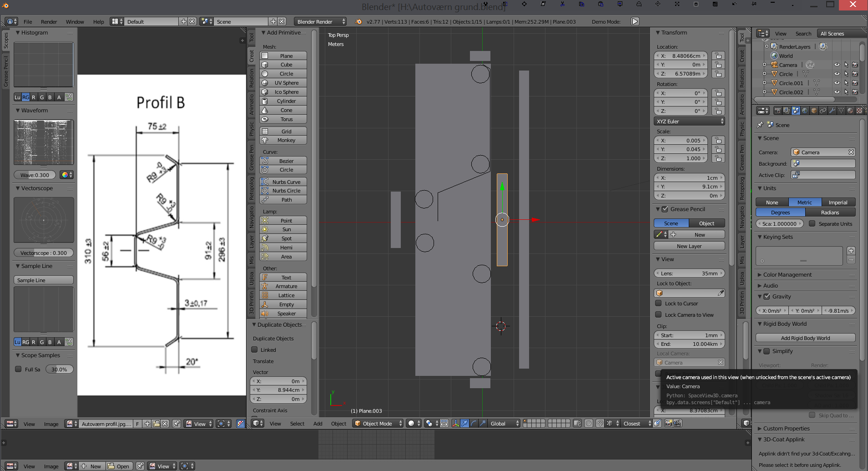Open the Object Mode selector
868x471 pixels.
[378, 423]
